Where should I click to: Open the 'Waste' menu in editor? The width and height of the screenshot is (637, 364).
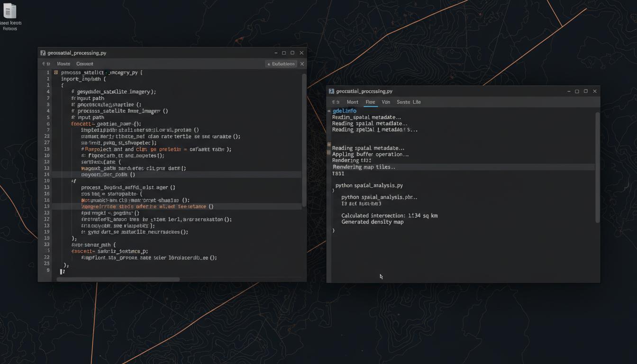pos(63,64)
